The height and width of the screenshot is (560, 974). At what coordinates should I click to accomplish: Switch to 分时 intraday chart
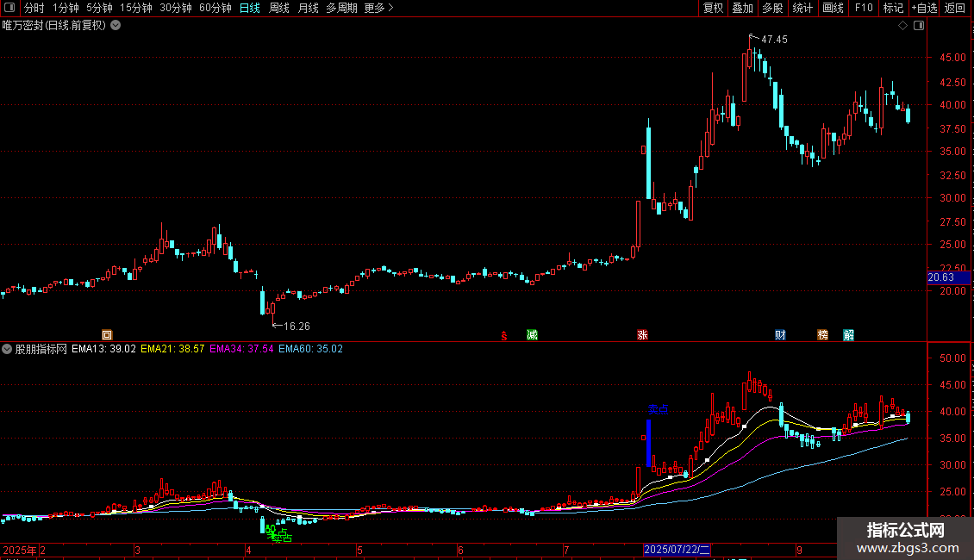(34, 8)
